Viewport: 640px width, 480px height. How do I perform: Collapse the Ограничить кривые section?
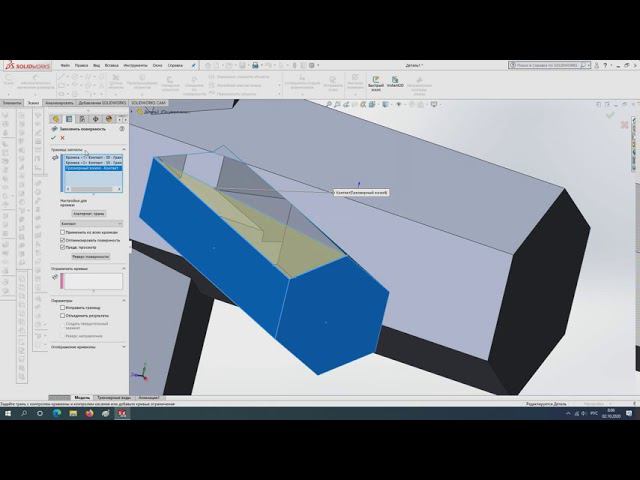point(124,269)
